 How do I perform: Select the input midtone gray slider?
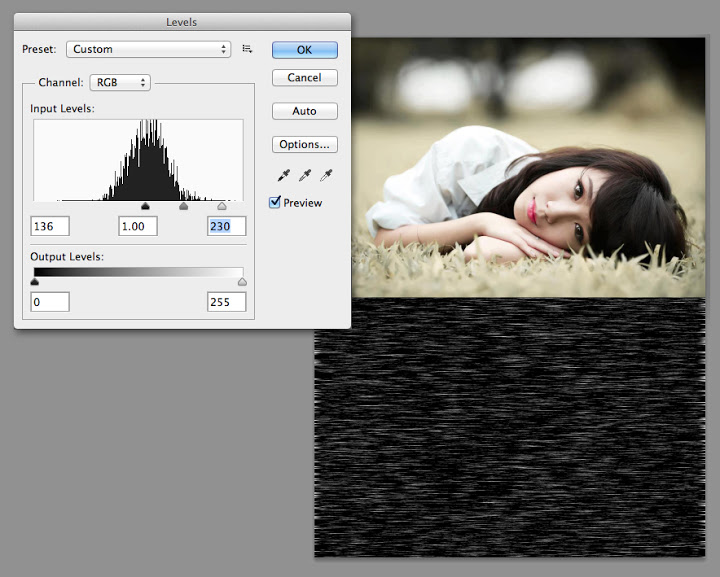point(183,207)
